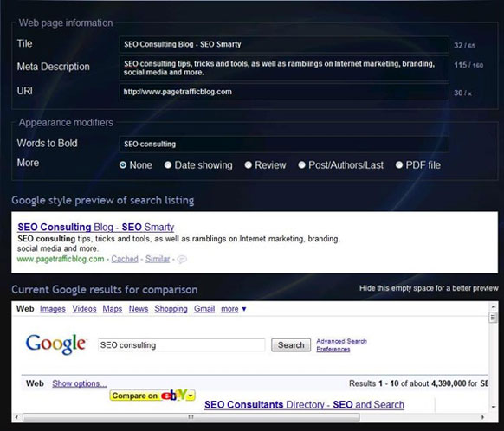Select the None radio button
The width and height of the screenshot is (504, 431).
[123, 165]
